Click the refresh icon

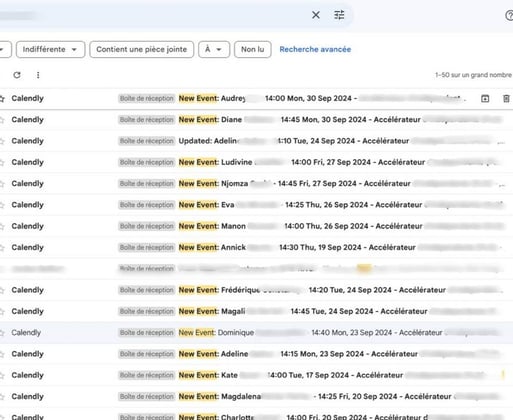(17, 75)
